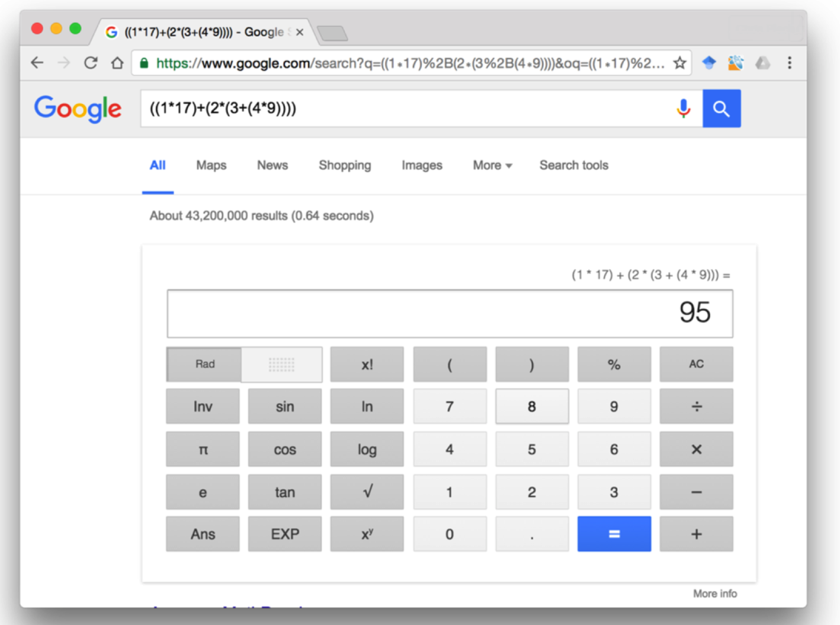The width and height of the screenshot is (840, 625).
Task: Click the EXP key
Action: click(x=285, y=534)
